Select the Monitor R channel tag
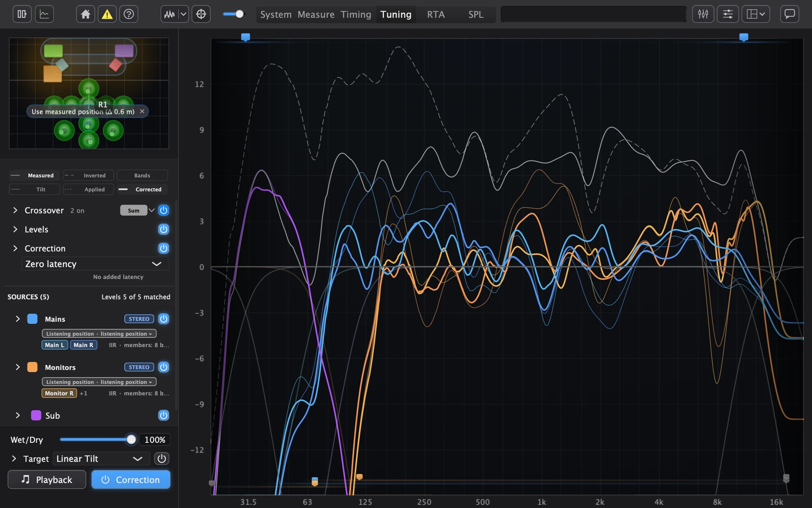 click(59, 393)
